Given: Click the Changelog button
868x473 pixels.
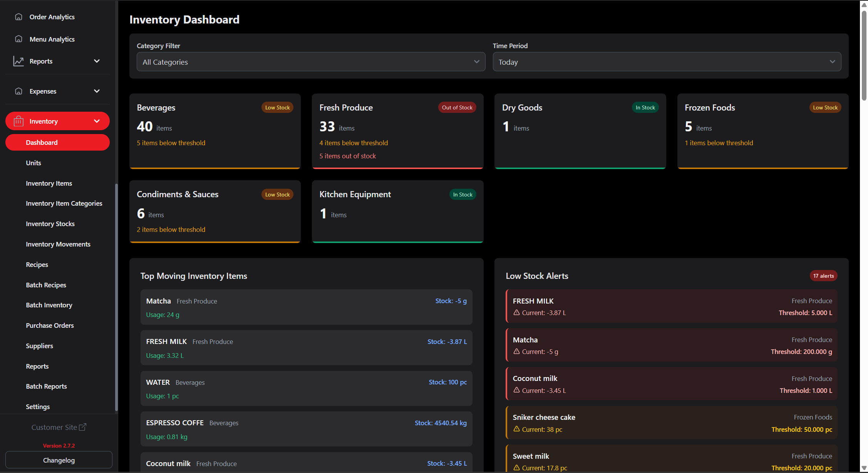Looking at the screenshot, I should point(59,460).
